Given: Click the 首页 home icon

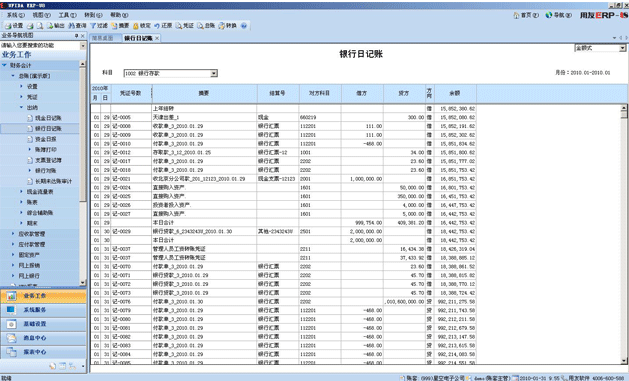Looking at the screenshot, I should pos(516,15).
